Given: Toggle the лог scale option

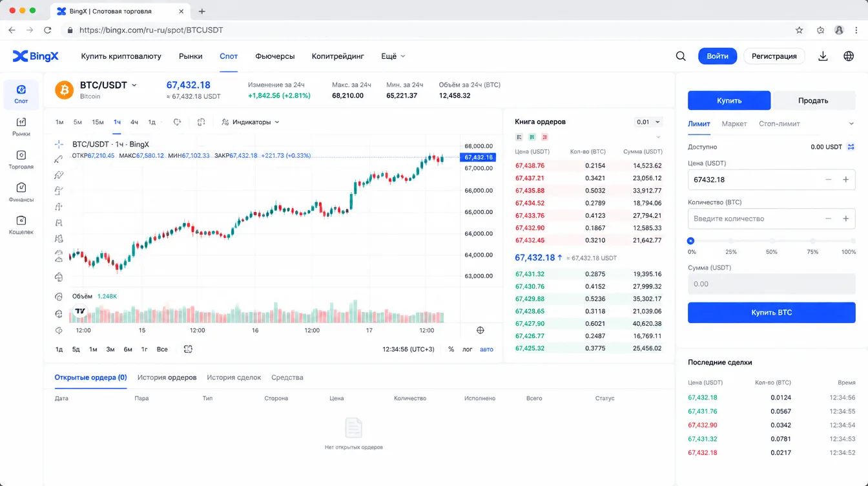Looking at the screenshot, I should coord(467,349).
